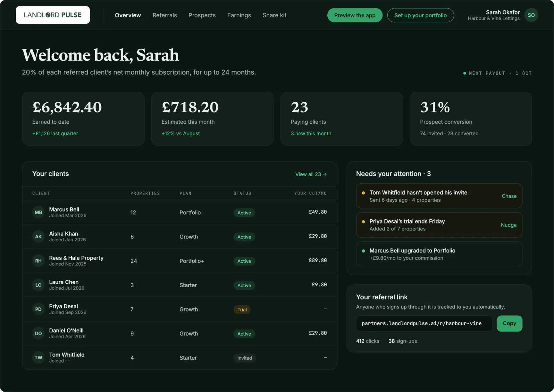Copy the referral link

pyautogui.click(x=509, y=323)
